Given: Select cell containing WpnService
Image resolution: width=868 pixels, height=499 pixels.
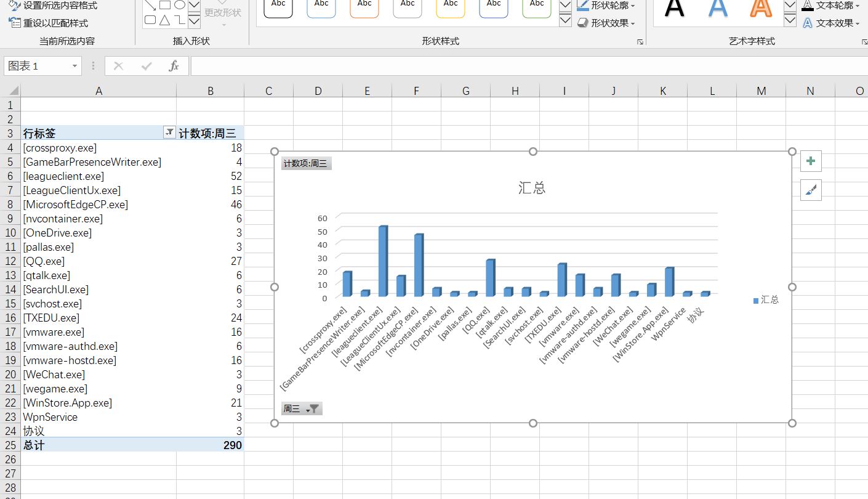Looking at the screenshot, I should coord(98,417).
